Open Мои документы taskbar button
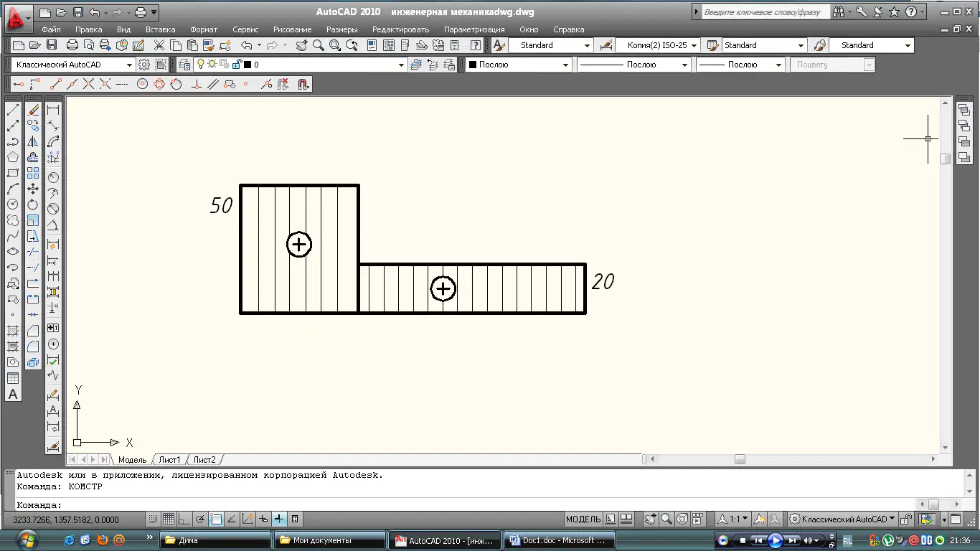Screen dimensions: 980x551 coord(330,540)
